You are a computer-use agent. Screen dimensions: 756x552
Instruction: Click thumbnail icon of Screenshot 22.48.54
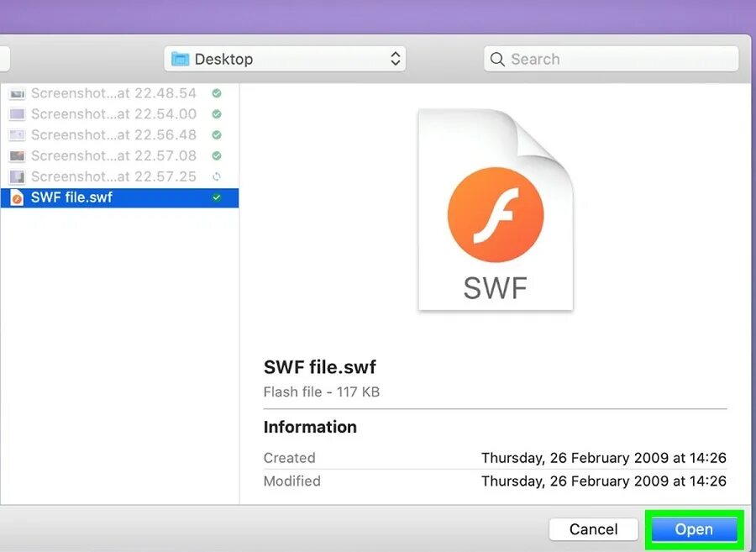(17, 93)
